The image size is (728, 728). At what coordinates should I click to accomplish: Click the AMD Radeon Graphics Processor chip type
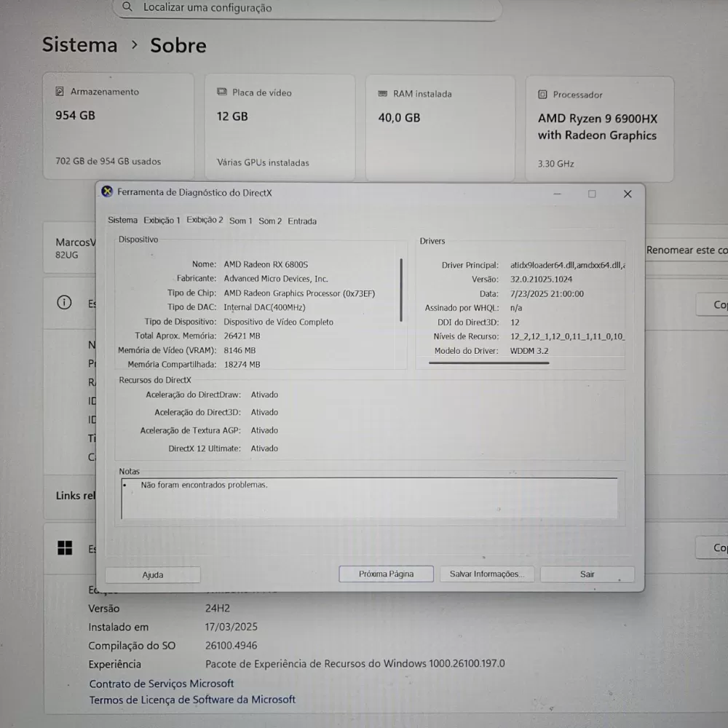tap(299, 293)
